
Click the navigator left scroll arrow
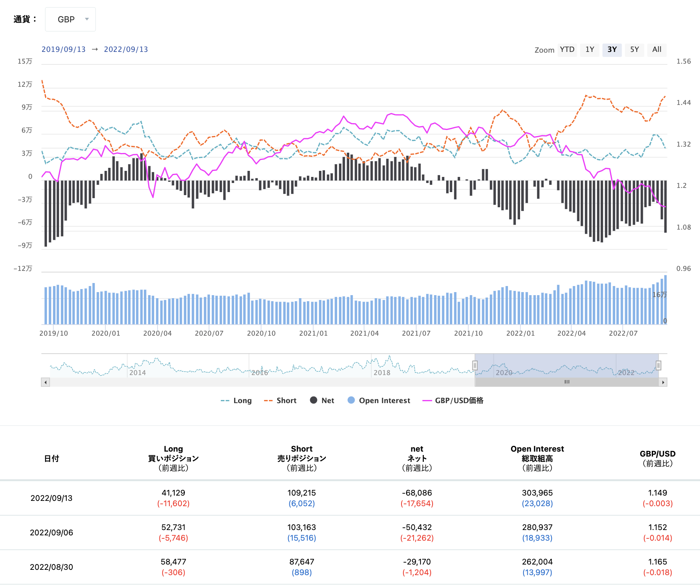point(45,382)
